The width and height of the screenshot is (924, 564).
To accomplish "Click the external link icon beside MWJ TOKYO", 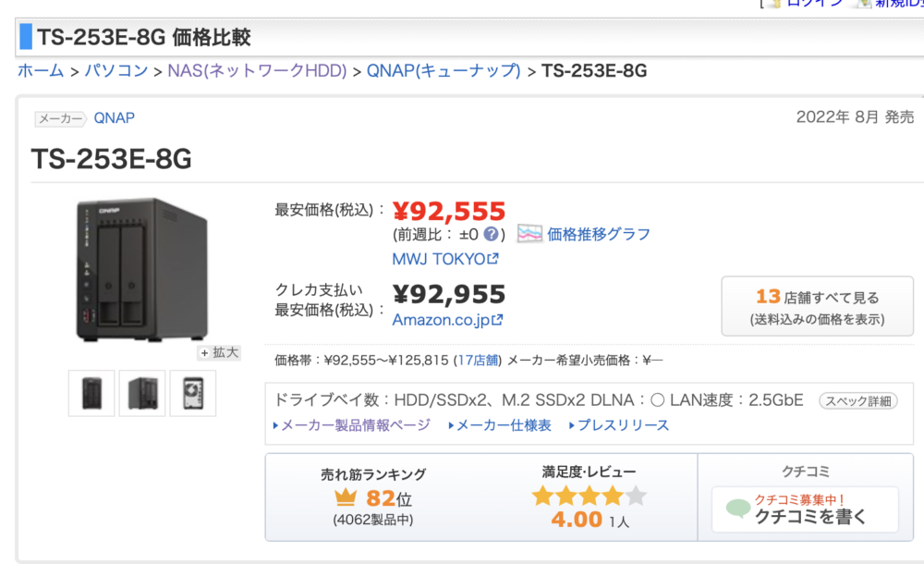I will click(493, 259).
